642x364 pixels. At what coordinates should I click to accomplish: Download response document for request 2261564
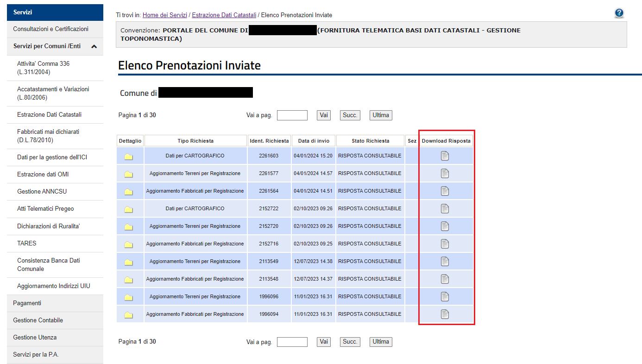[x=445, y=191]
